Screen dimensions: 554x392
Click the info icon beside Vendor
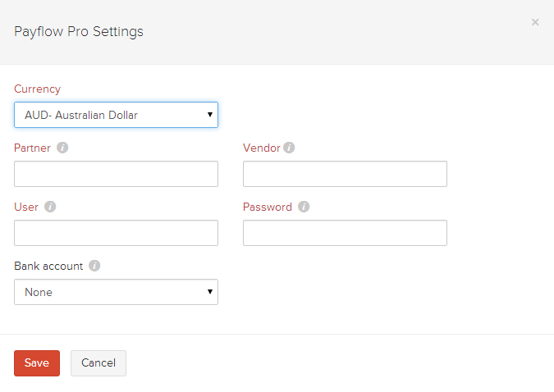coord(289,148)
